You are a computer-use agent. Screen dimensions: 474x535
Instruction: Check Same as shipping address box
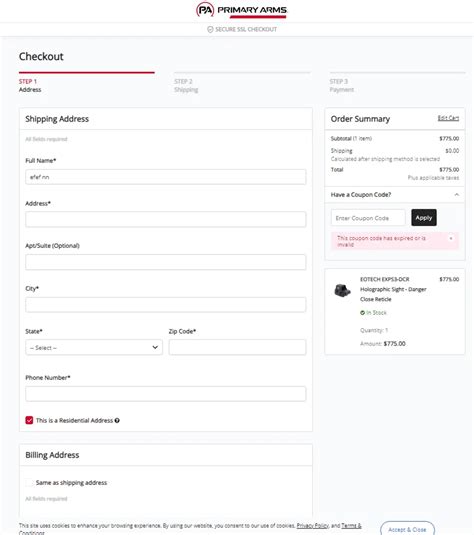(29, 482)
